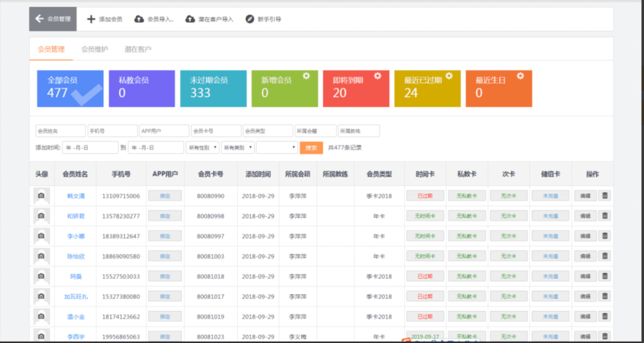Click the 所属教练 search field
The image size is (644, 343).
[359, 131]
